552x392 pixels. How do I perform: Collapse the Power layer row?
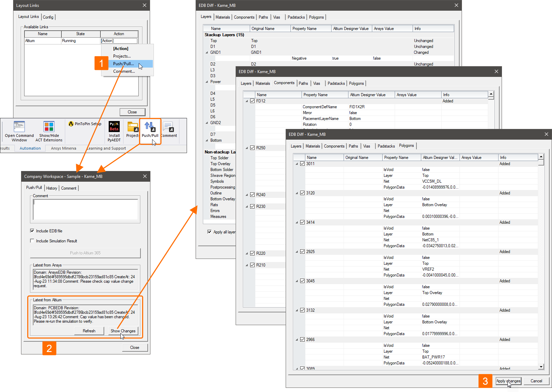click(207, 82)
